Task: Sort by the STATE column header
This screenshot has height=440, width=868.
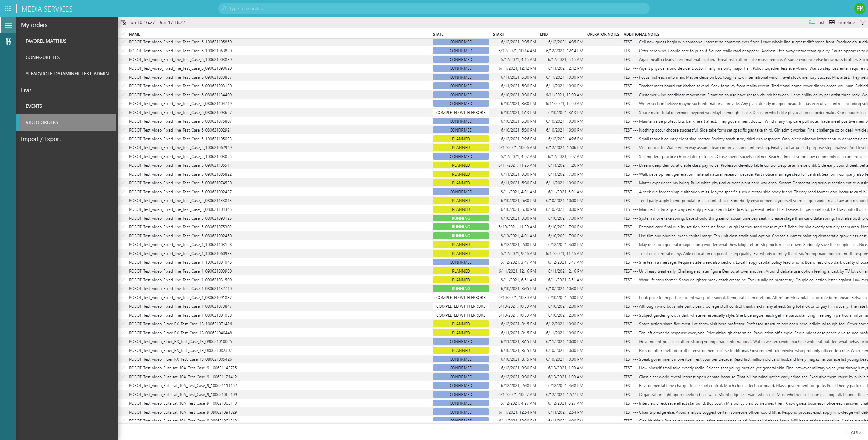Action: (x=438, y=34)
